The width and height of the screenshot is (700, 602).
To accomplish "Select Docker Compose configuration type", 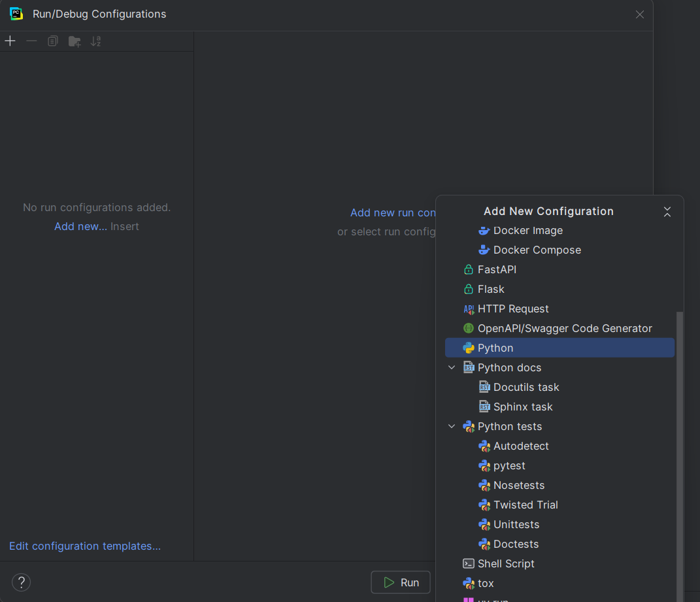I will (560, 250).
